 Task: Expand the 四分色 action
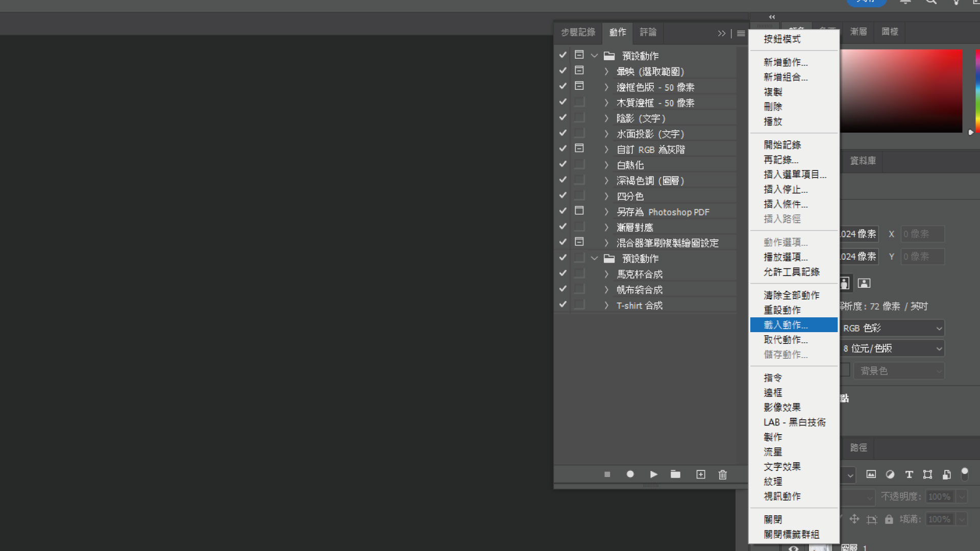pyautogui.click(x=606, y=196)
